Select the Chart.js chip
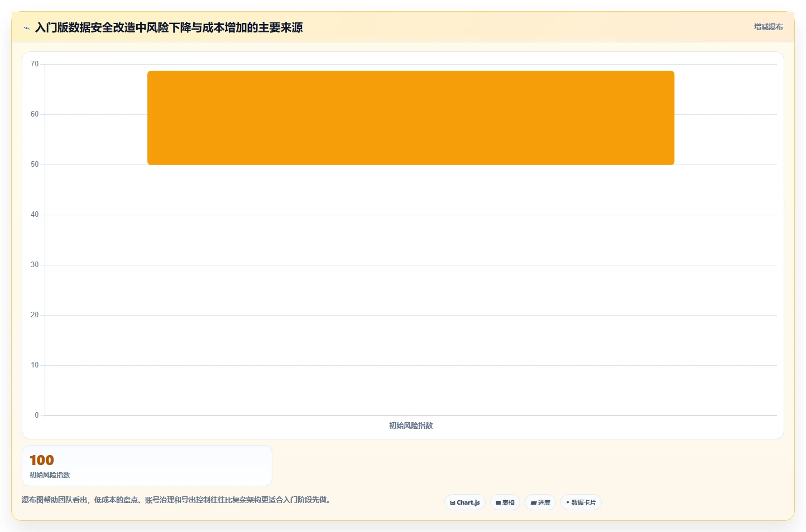Image resolution: width=806 pixels, height=532 pixels. pyautogui.click(x=465, y=502)
